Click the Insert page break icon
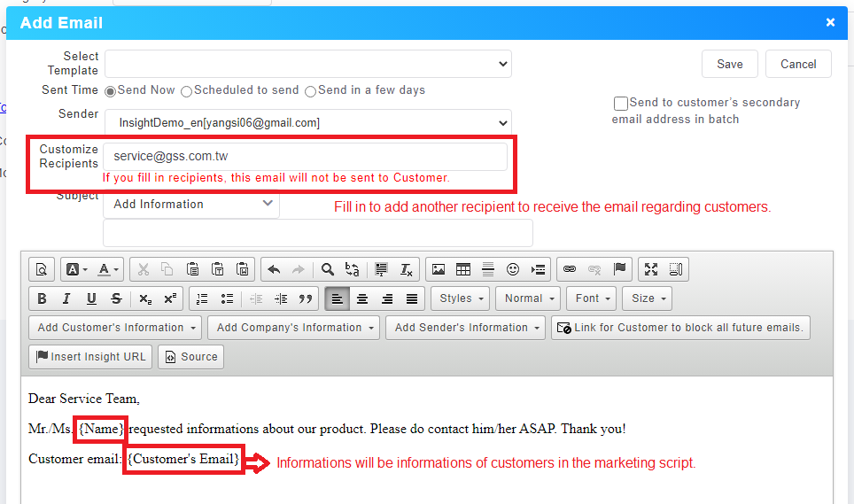 click(x=538, y=269)
